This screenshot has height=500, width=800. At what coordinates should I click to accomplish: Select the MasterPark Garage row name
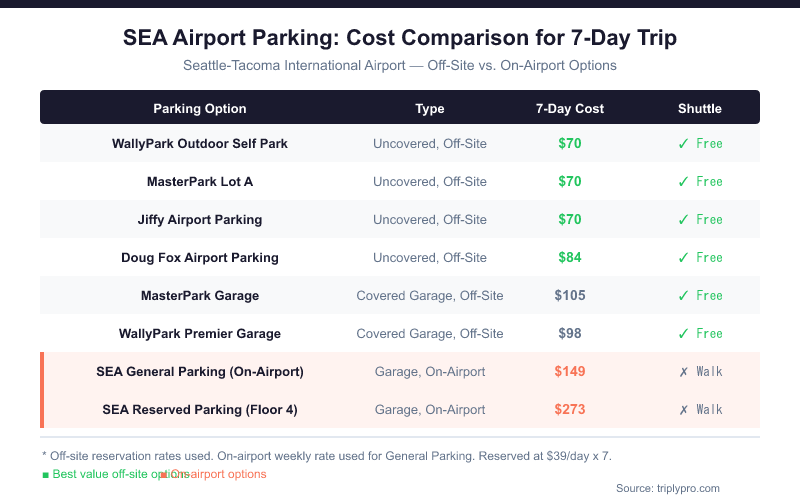pyautogui.click(x=200, y=296)
